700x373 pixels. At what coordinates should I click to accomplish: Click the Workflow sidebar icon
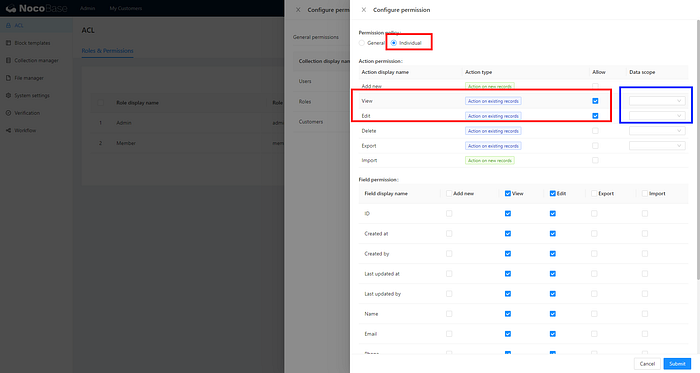click(x=8, y=130)
